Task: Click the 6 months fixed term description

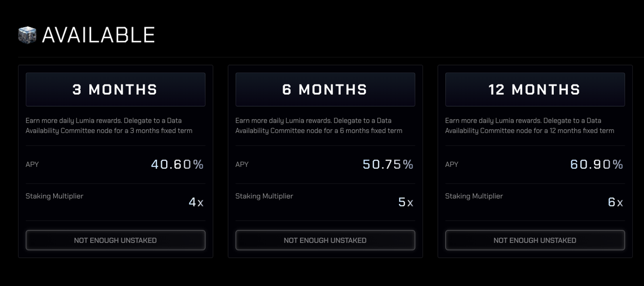Action: point(319,126)
